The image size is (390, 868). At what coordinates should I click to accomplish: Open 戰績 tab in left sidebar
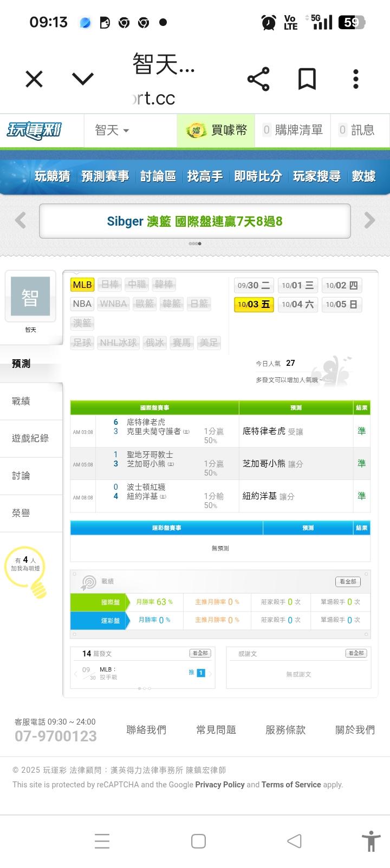click(22, 401)
